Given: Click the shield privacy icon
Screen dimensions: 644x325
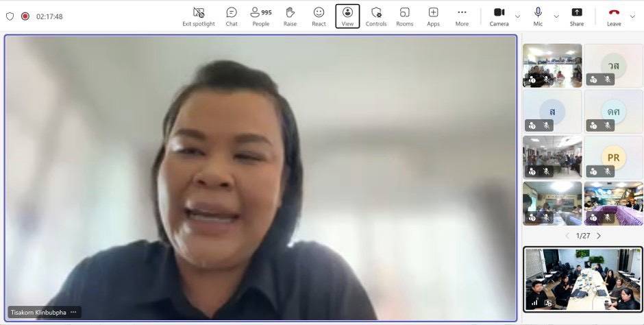Looking at the screenshot, I should 10,16.
